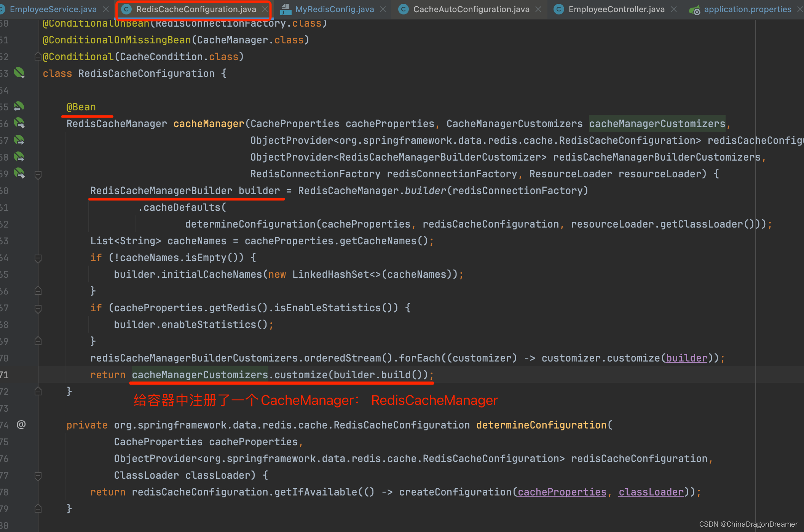This screenshot has height=532, width=804.
Task: Click underlined classLoader in createConfiguration call
Action: pos(651,492)
